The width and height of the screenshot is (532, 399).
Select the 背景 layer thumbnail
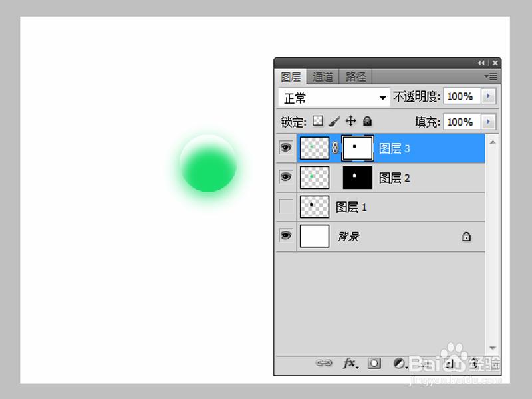click(315, 236)
